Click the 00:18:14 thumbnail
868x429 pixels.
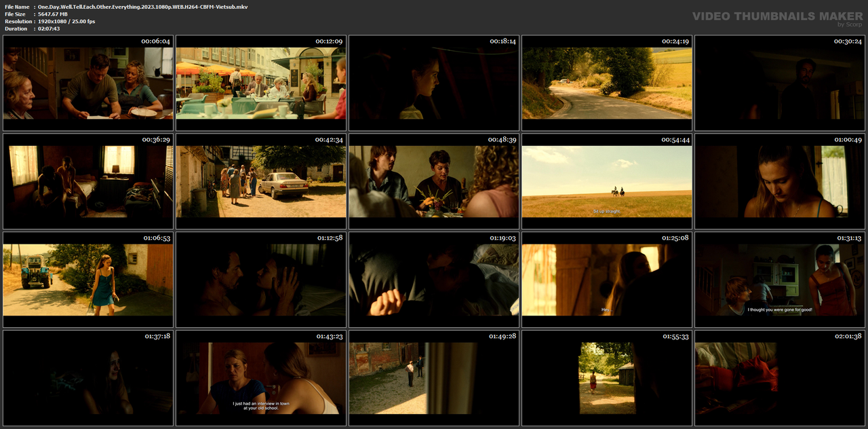point(434,83)
